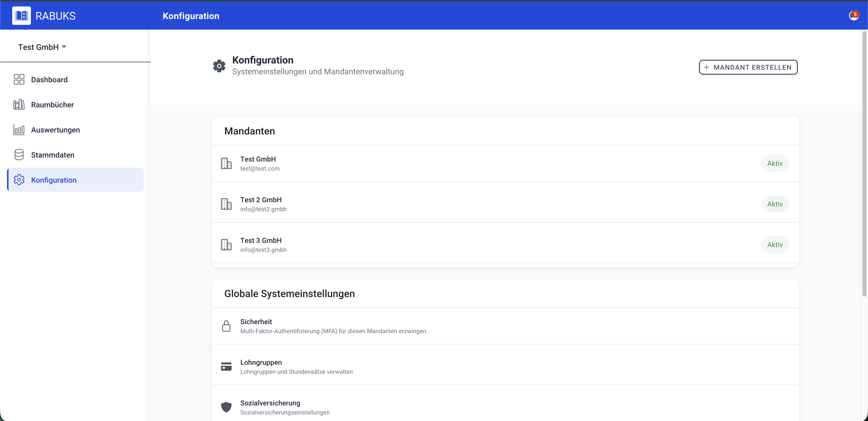The width and height of the screenshot is (868, 421).
Task: Click the gear icon beside the Konfiguration heading
Action: (219, 66)
